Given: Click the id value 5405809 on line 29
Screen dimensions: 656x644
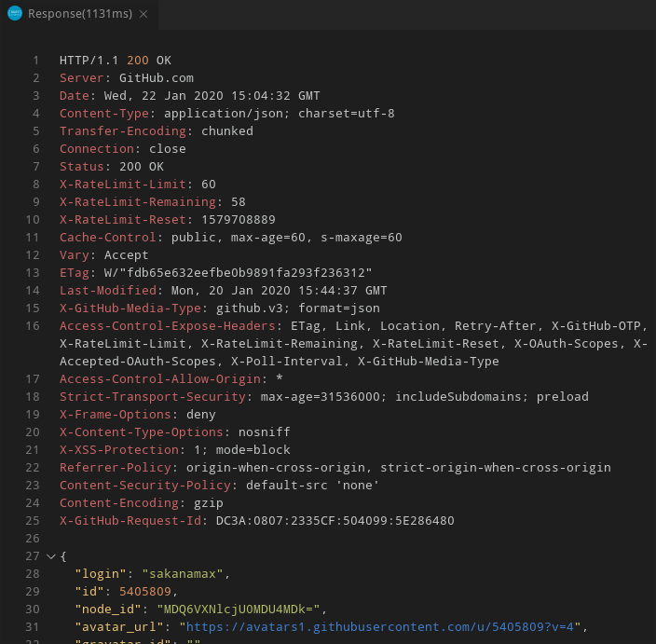Looking at the screenshot, I should pyautogui.click(x=145, y=592).
